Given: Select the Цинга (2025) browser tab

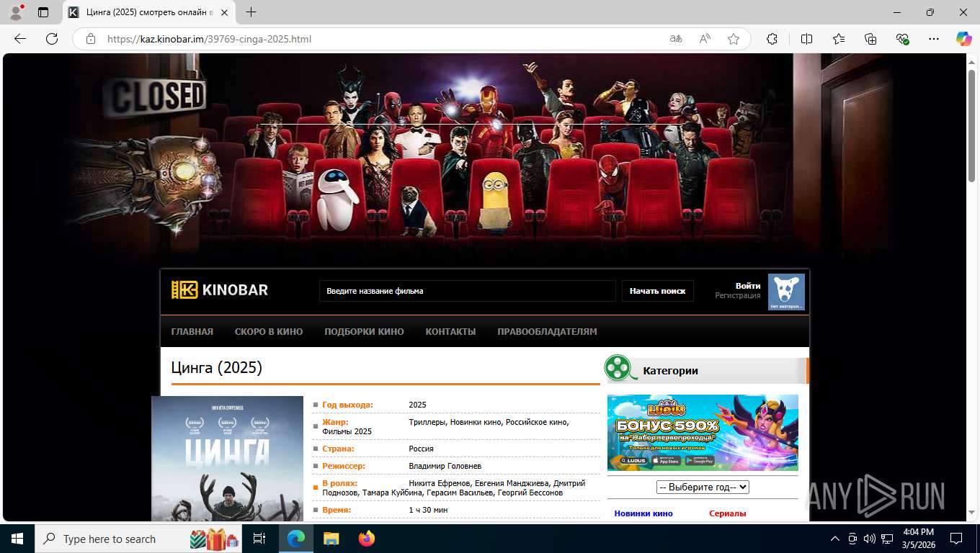Looking at the screenshot, I should tap(148, 12).
